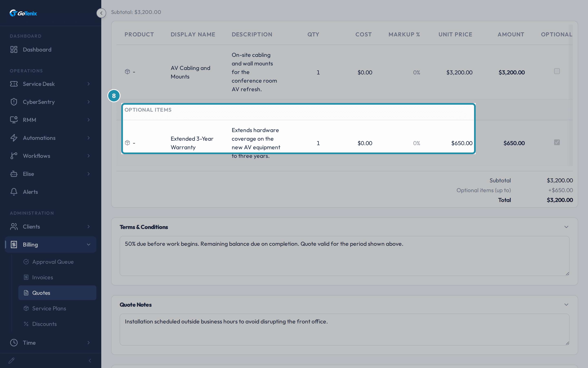Click the Elise robot icon
Viewport: 588px width, 368px height.
click(14, 174)
